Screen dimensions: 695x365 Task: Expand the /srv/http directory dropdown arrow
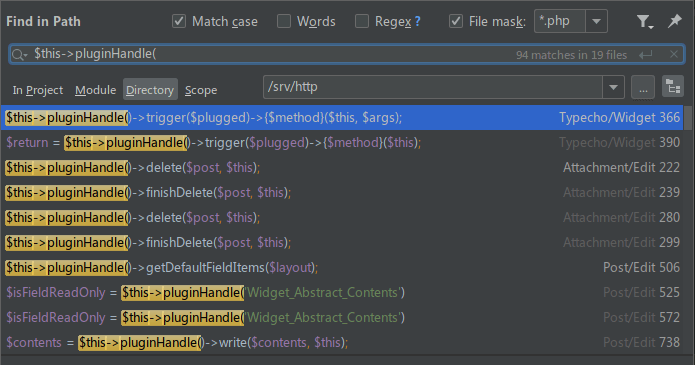tap(613, 87)
